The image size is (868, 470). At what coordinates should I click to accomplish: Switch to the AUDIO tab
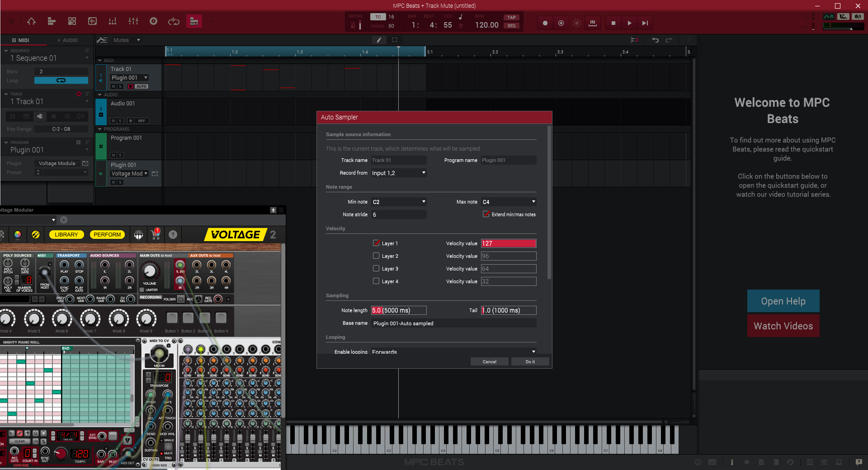[67, 40]
